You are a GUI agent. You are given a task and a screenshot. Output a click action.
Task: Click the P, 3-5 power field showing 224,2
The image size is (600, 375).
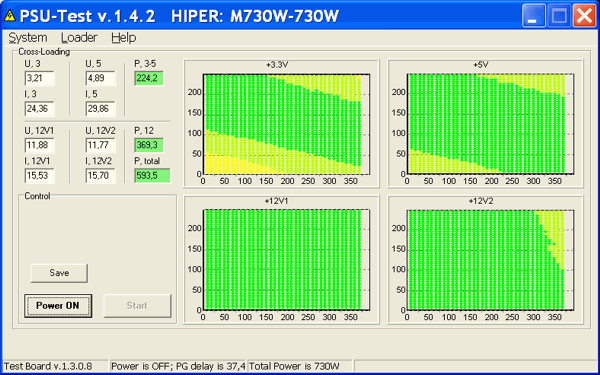[149, 78]
